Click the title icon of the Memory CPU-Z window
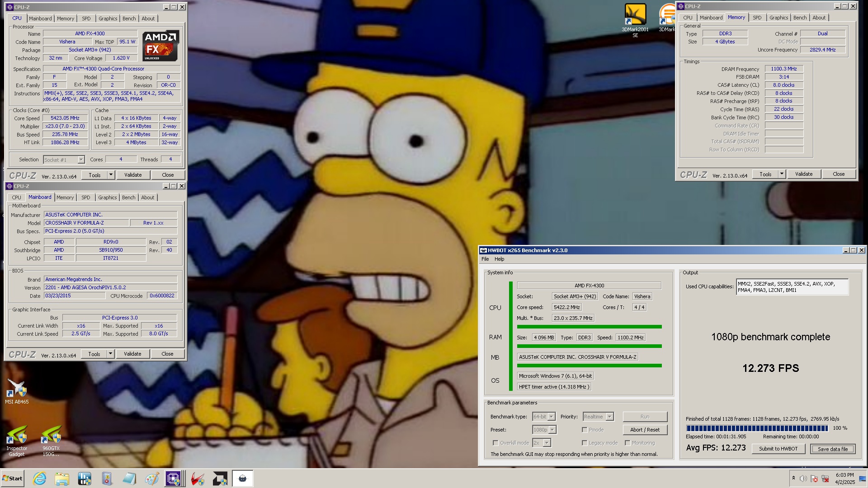The height and width of the screenshot is (488, 868). pos(681,6)
